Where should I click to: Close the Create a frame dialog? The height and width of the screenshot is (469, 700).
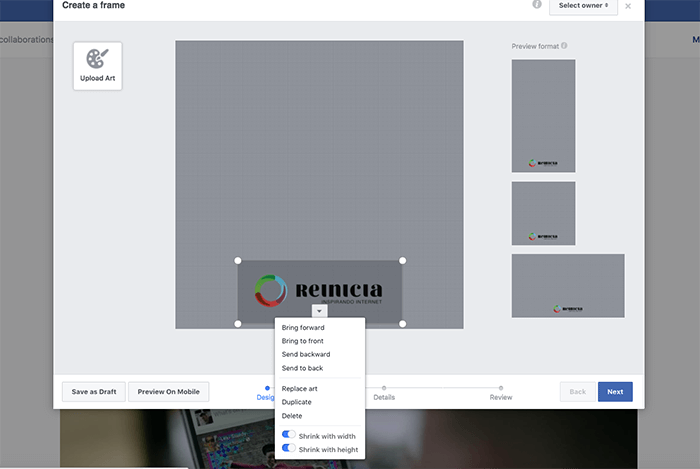coord(628,6)
